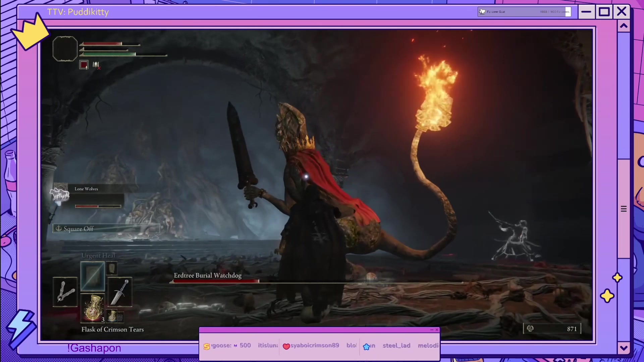The height and width of the screenshot is (362, 644).
Task: Click the gold dollar icon in the ticker
Action: click(x=207, y=347)
